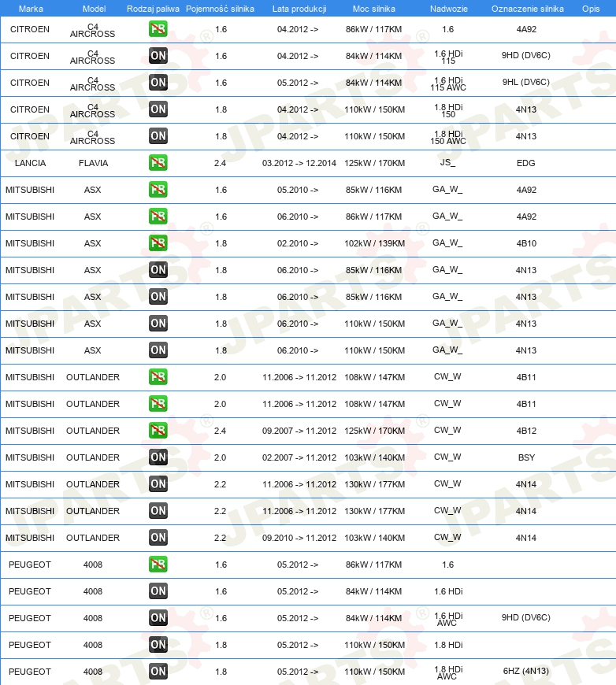
Task: Click the diesel ON icon in 9HL (DV6C) row
Action: (x=158, y=83)
